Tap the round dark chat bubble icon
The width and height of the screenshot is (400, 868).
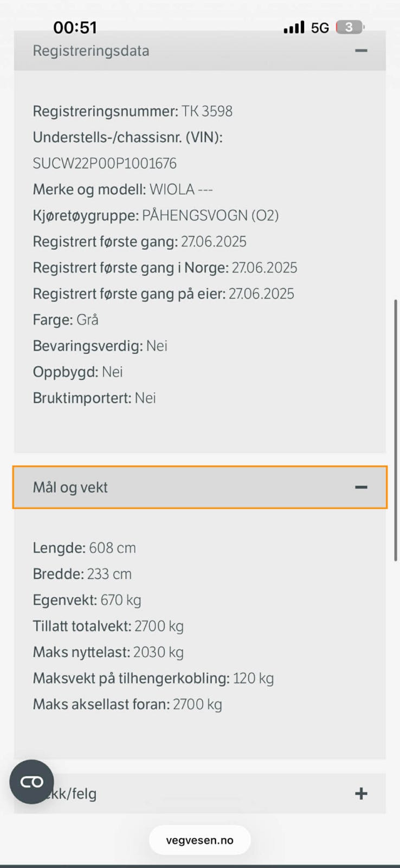coord(31,782)
